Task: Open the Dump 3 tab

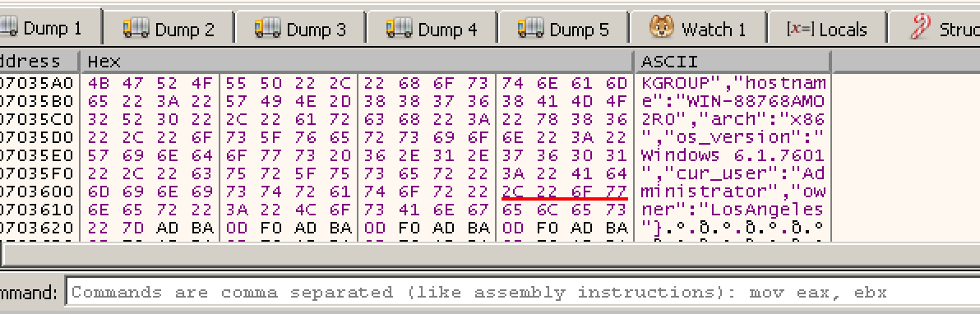Action: pos(300,29)
